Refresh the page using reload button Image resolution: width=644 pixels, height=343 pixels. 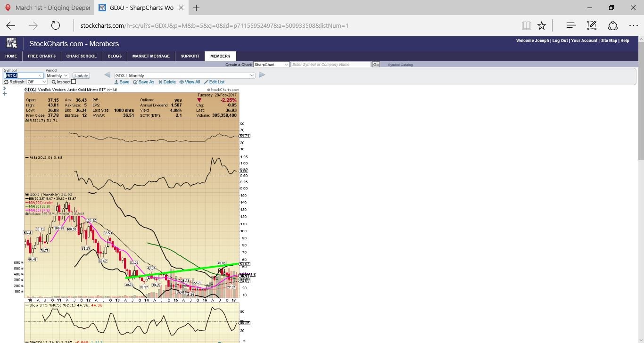(x=56, y=25)
